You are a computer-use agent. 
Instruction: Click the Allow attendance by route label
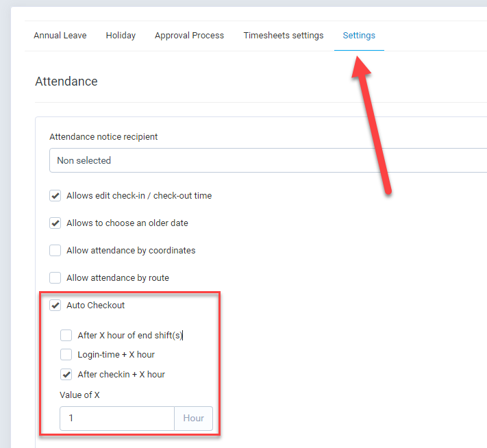click(118, 277)
